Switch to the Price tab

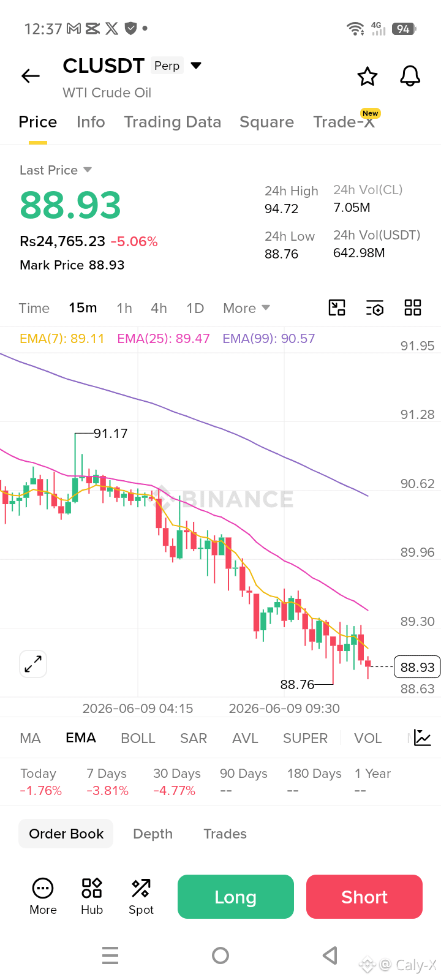point(38,122)
